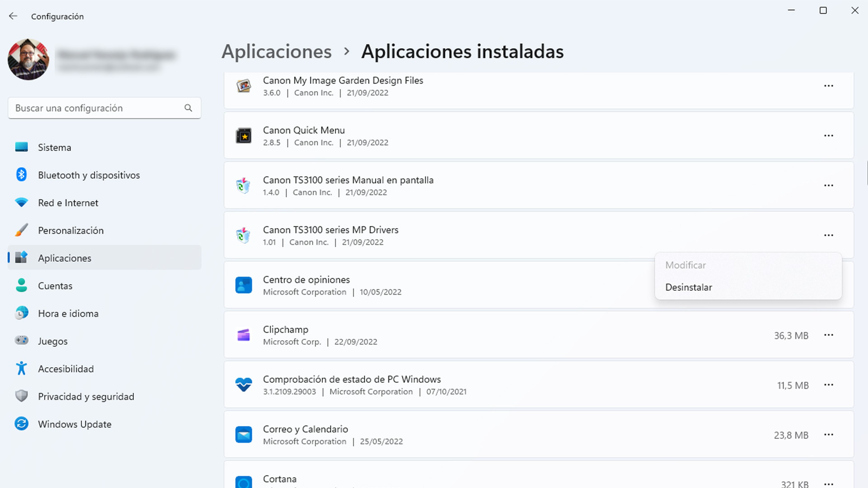
Task: Open Privacidad y seguridad settings
Action: tap(104, 396)
